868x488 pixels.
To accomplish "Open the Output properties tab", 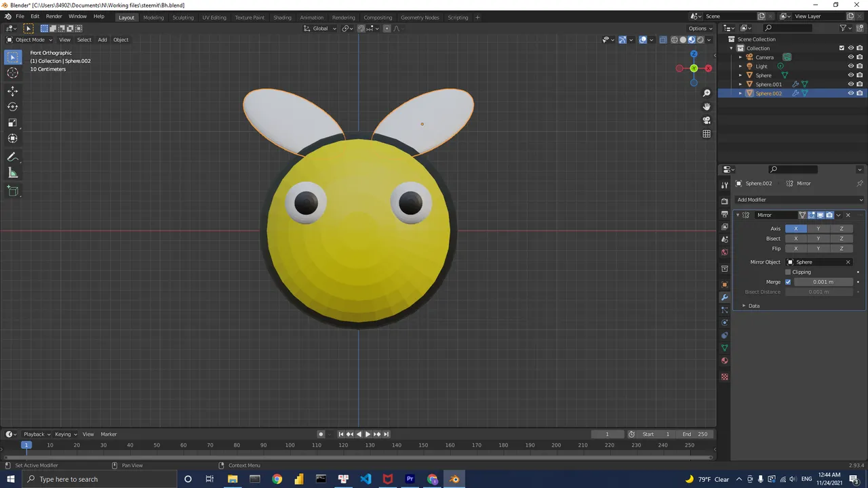I will pos(724,214).
